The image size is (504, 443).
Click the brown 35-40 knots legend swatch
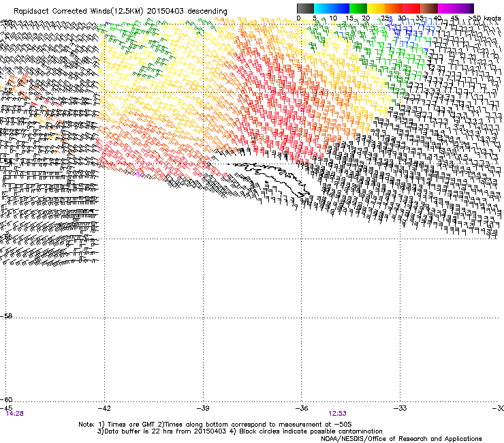point(429,8)
